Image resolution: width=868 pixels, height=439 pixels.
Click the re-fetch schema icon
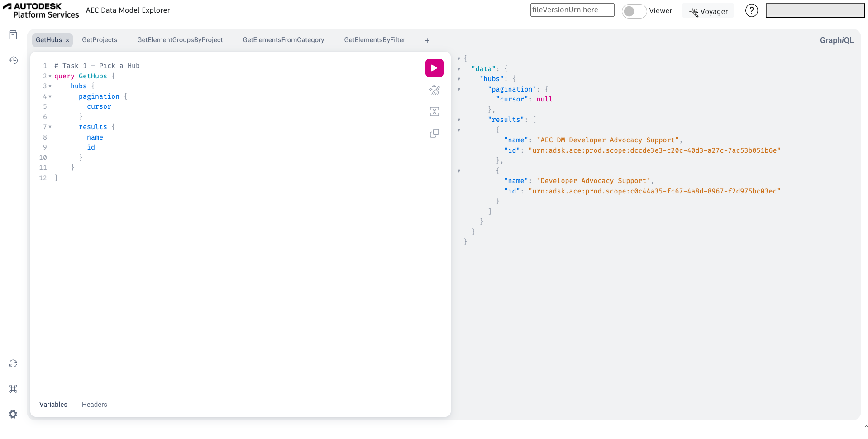click(x=13, y=363)
